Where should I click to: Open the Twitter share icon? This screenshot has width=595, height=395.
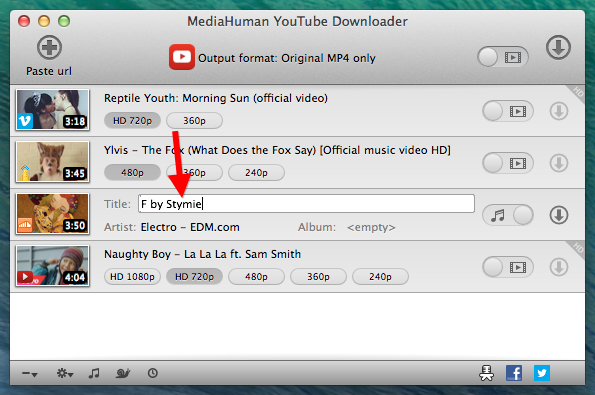[x=542, y=373]
